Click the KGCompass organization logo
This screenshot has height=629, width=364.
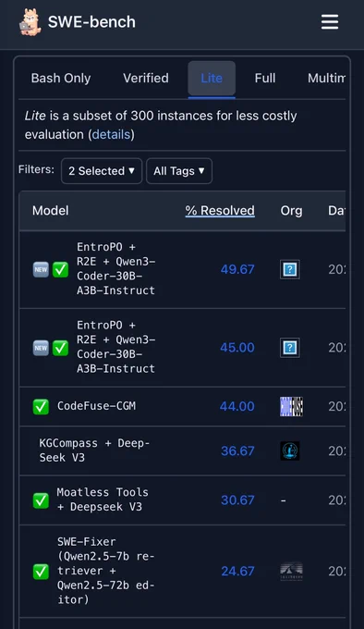point(290,450)
